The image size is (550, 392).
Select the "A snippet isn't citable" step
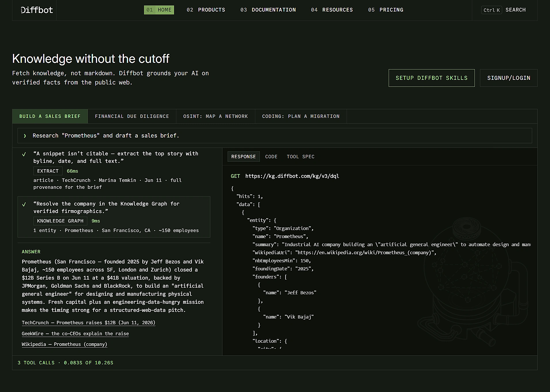[114, 170]
